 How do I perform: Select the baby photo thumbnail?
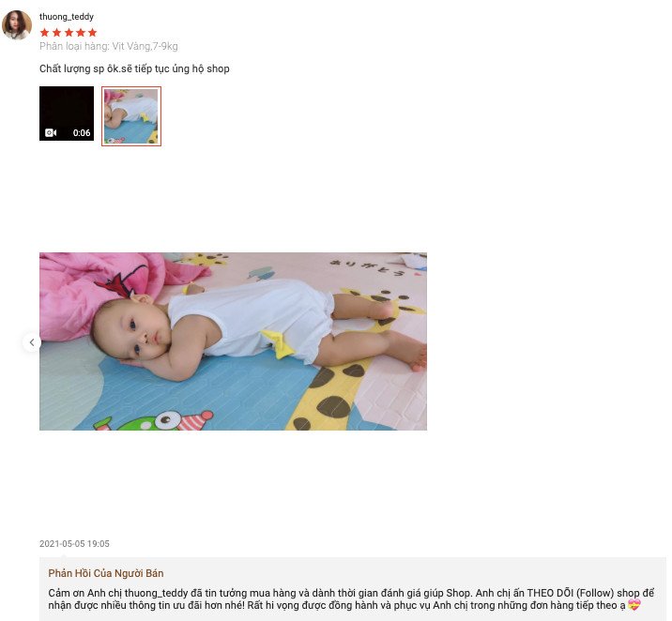pos(131,116)
